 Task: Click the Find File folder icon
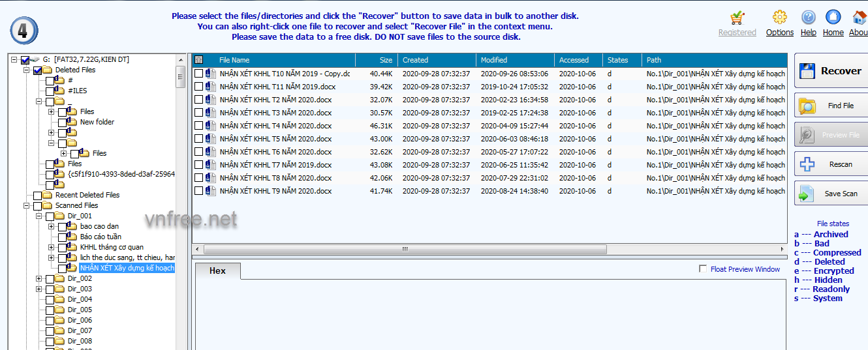(807, 106)
